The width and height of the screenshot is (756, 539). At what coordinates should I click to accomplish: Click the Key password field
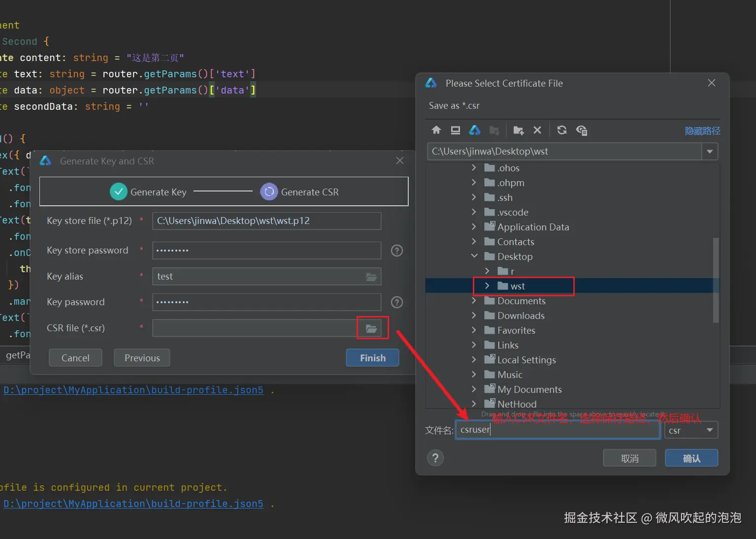(267, 302)
